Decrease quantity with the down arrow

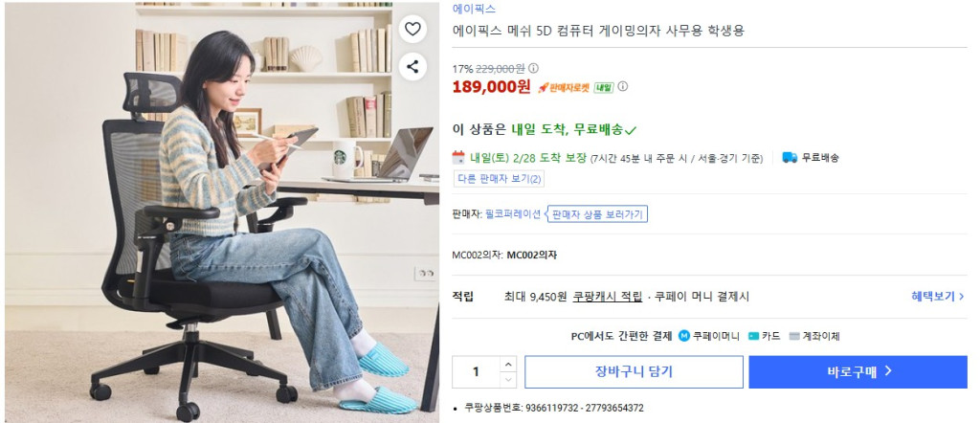pyautogui.click(x=508, y=380)
